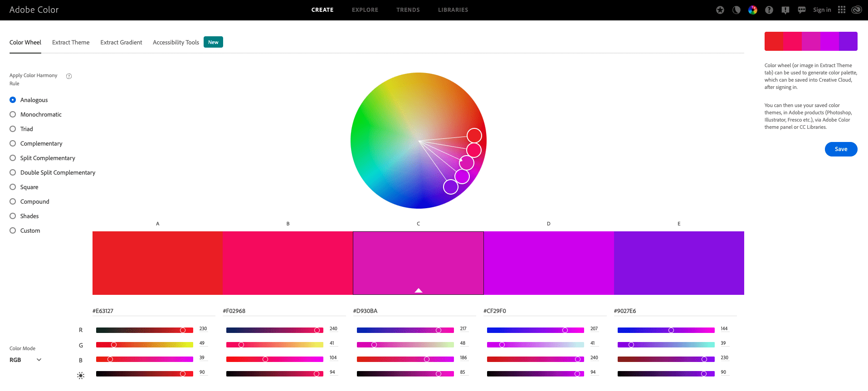Viewport: 868px width, 391px height.
Task: Click the G slider for color C
Action: (x=405, y=345)
